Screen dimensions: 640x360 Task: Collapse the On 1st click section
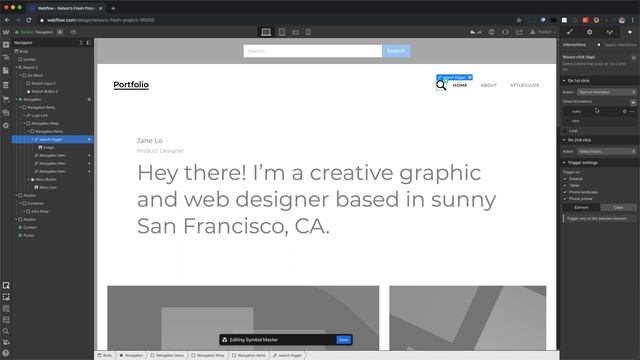click(x=564, y=81)
